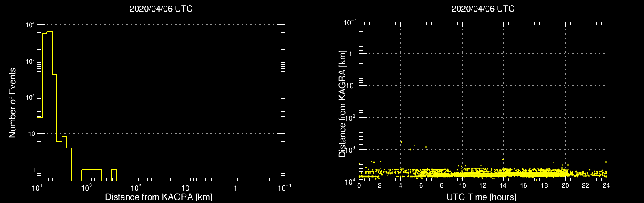Select the 10^-1 tick on the histogram x-axis

tap(285, 187)
